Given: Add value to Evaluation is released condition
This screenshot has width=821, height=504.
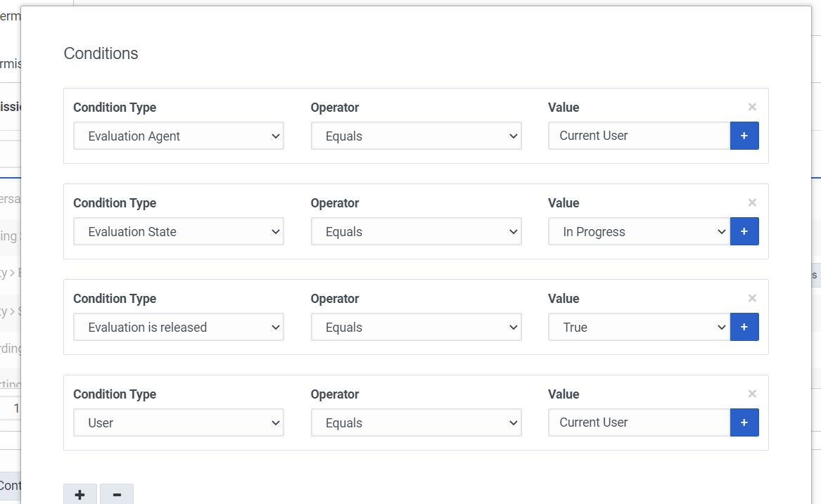Looking at the screenshot, I should point(744,327).
